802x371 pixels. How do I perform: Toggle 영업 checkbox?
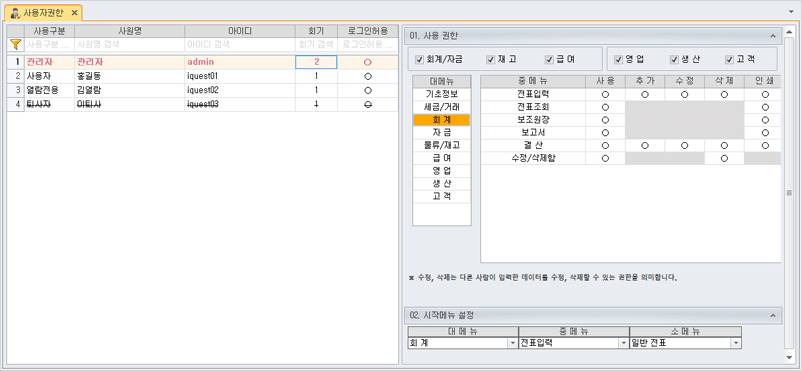[618, 59]
